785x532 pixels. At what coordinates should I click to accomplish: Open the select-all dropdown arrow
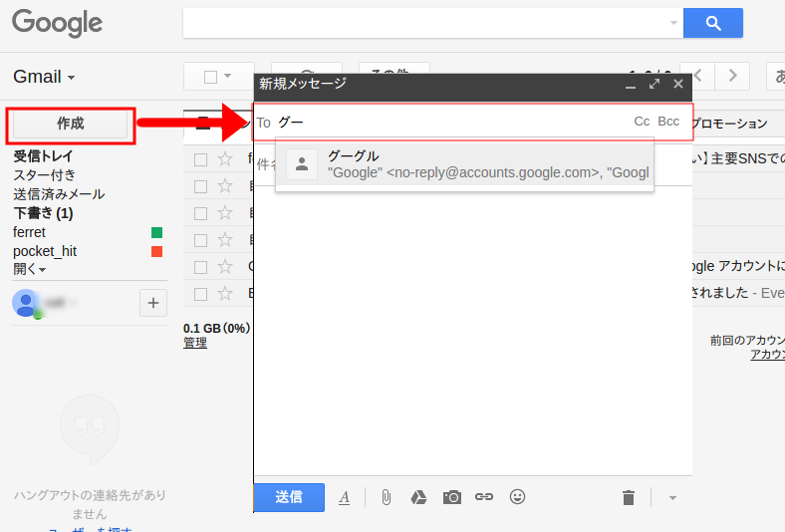[x=228, y=76]
